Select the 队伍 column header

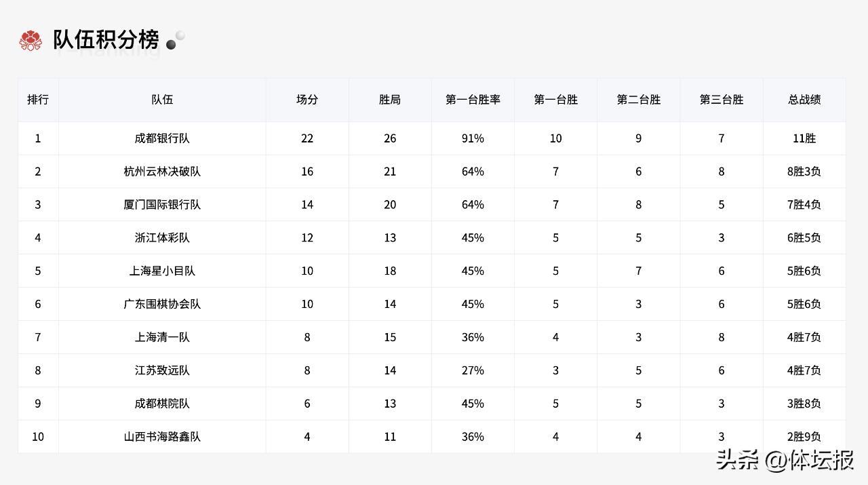[x=162, y=100]
